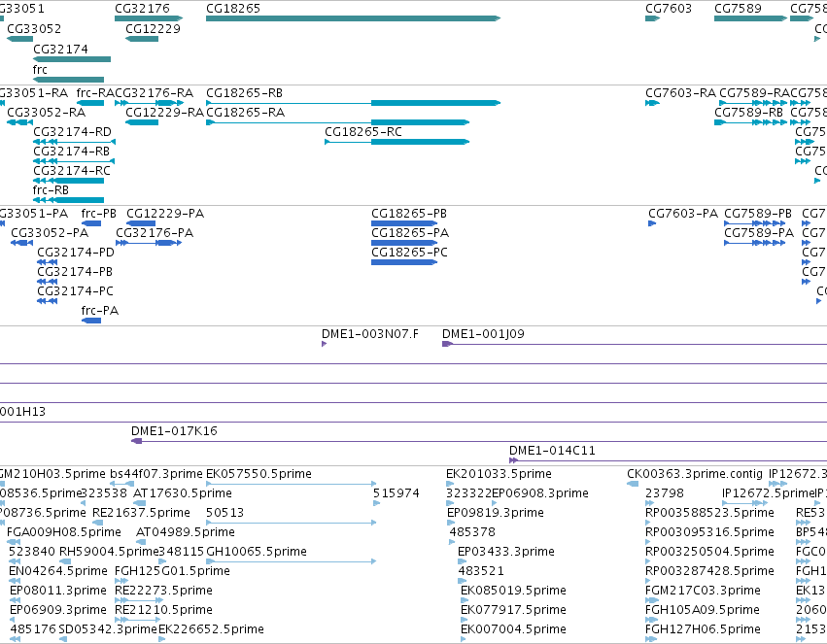The image size is (827, 644).
Task: Select the EK077917.5prime EST label
Action: point(514,610)
